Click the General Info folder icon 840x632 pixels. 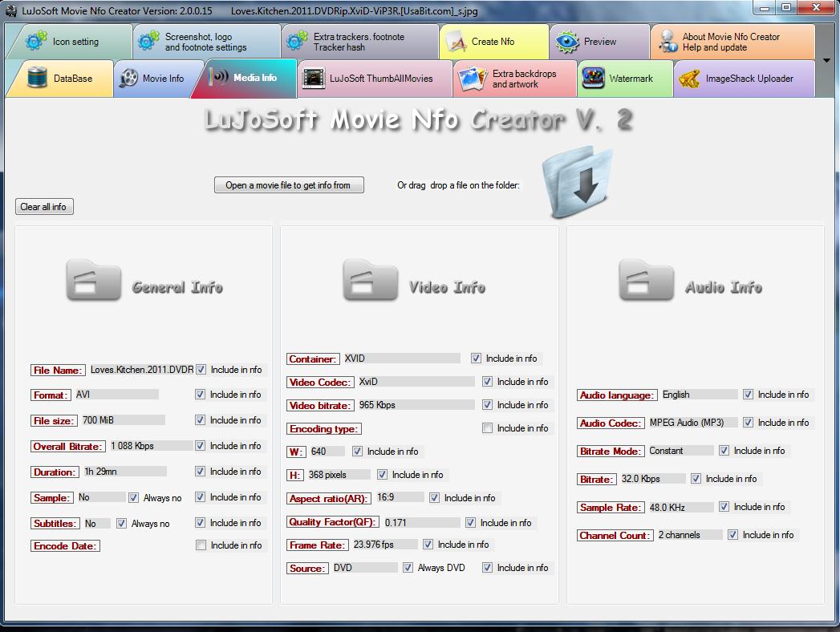point(94,280)
